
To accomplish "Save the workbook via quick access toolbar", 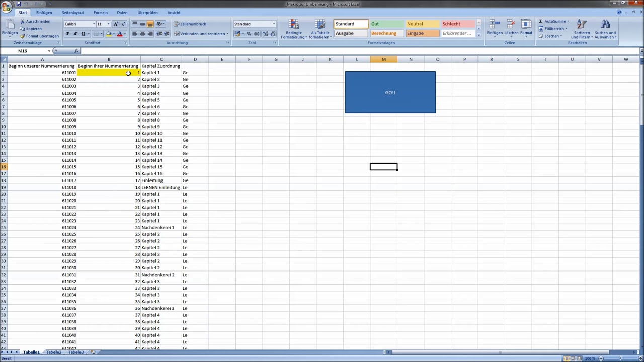I will (x=19, y=4).
